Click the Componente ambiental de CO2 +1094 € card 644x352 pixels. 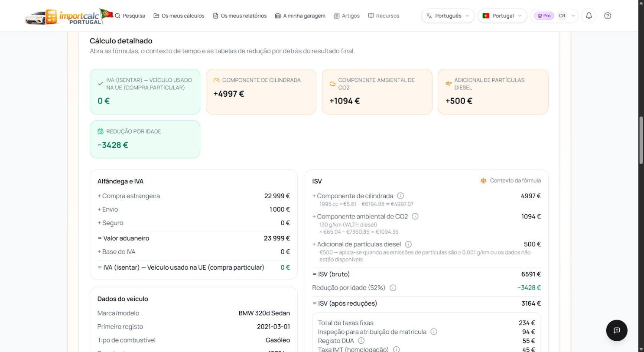(x=377, y=92)
